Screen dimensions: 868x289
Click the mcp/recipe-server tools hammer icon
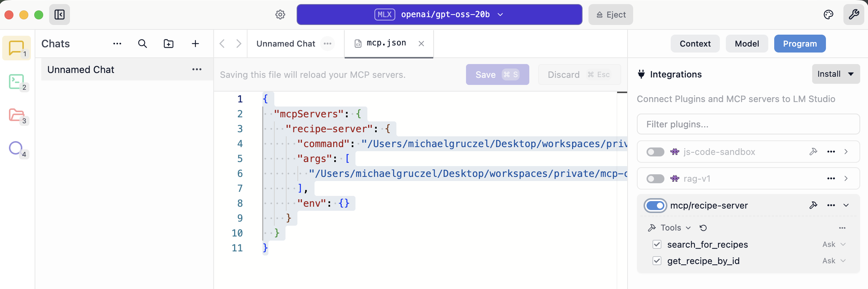(813, 205)
